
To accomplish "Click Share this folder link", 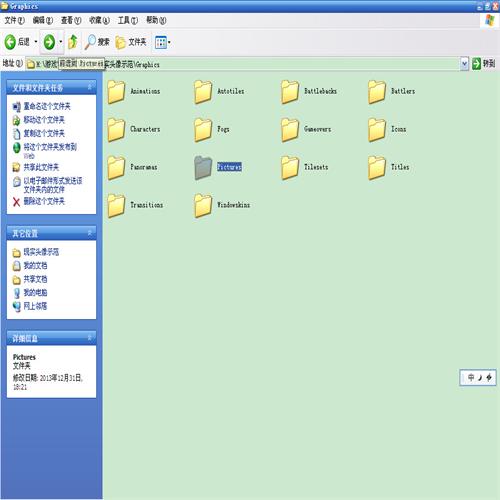I will coord(41,167).
